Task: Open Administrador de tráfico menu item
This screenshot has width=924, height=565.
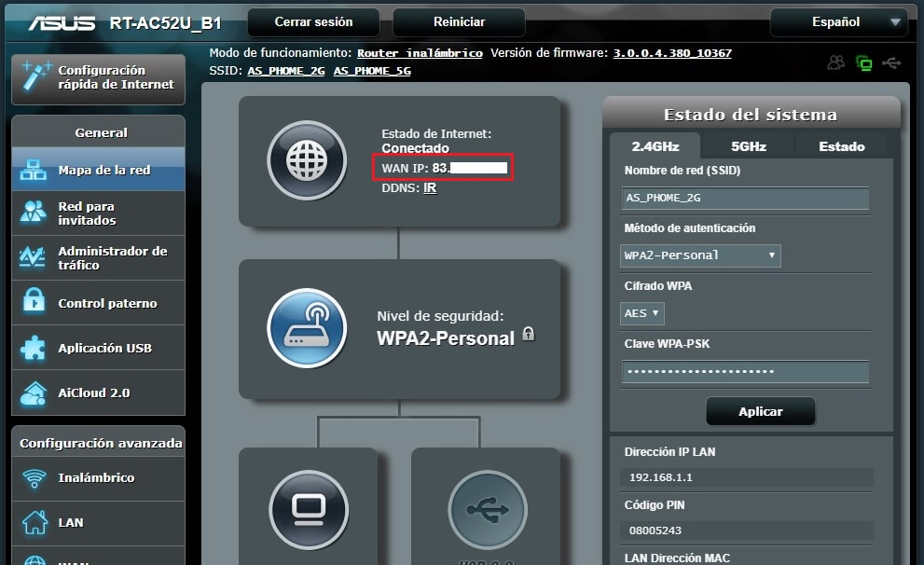Action: (x=99, y=258)
